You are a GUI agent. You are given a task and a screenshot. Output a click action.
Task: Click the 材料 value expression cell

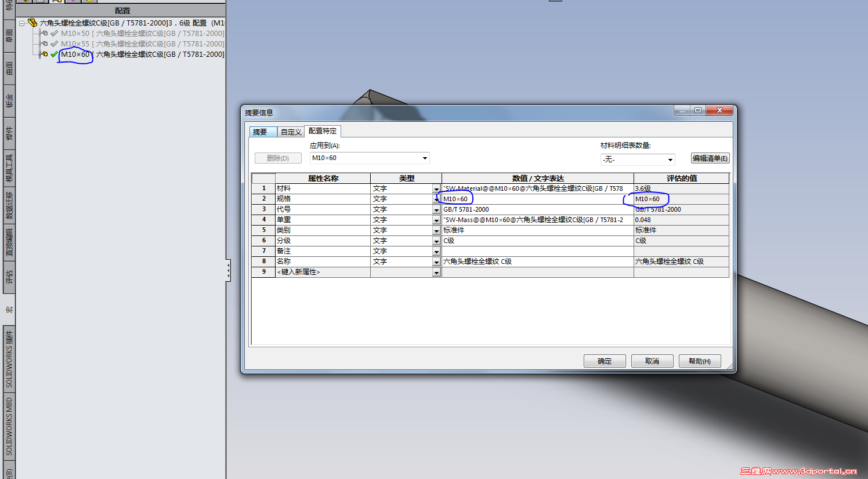click(538, 189)
